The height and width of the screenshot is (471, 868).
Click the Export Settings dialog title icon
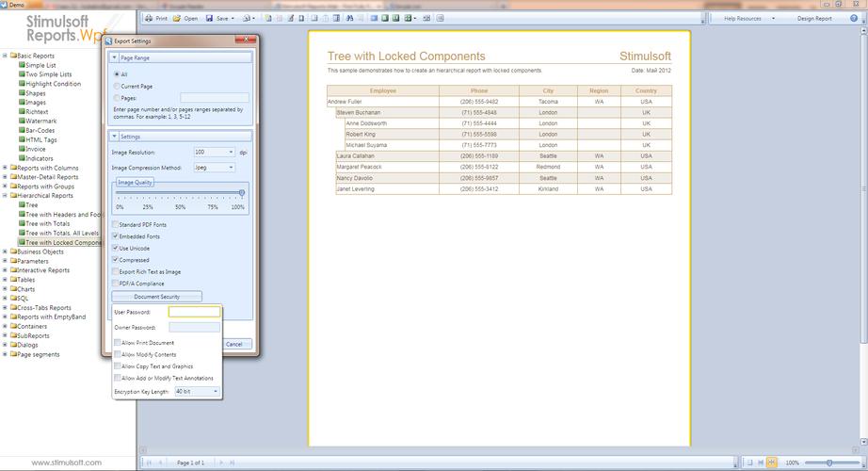pyautogui.click(x=108, y=41)
